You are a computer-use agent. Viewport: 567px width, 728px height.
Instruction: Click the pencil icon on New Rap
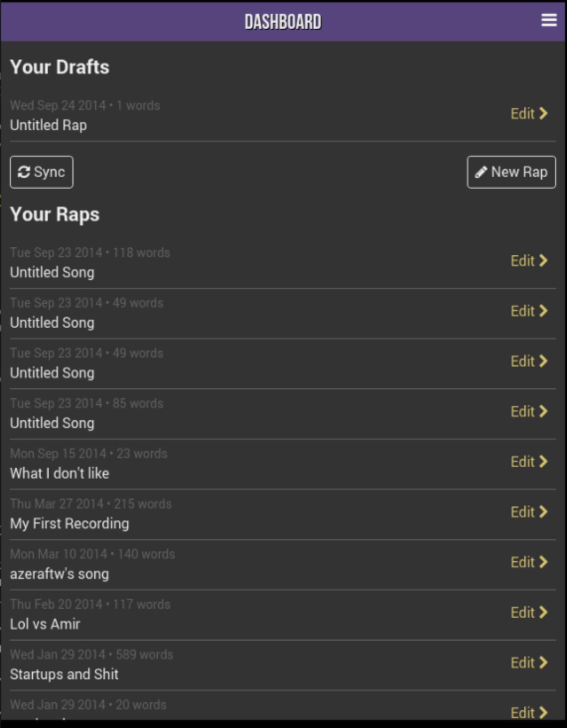click(481, 172)
